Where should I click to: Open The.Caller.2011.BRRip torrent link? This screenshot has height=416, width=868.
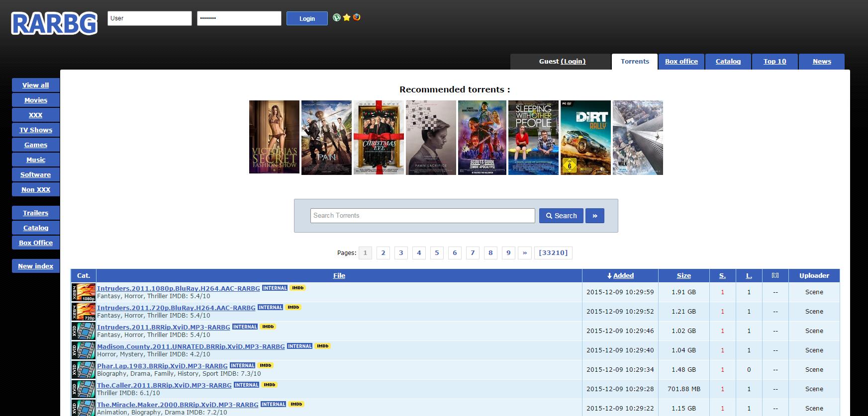tap(164, 385)
